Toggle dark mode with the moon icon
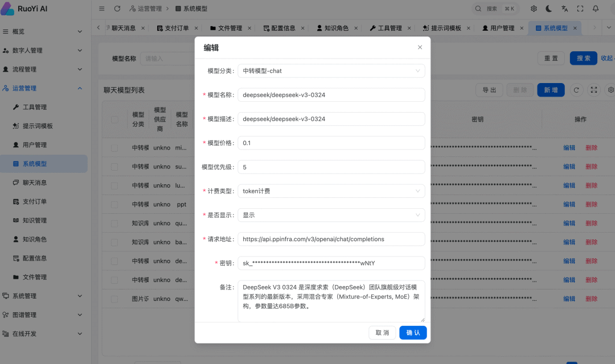615x364 pixels. (x=549, y=9)
